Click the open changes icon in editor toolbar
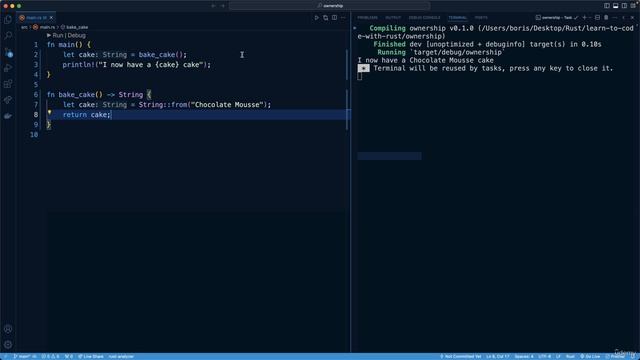The width and height of the screenshot is (640, 360). (325, 18)
